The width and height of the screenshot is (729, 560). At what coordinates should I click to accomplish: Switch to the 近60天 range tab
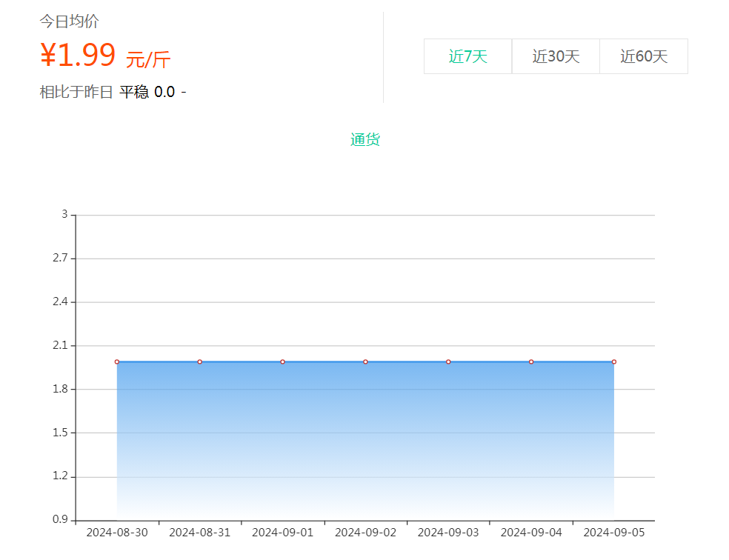pyautogui.click(x=644, y=56)
